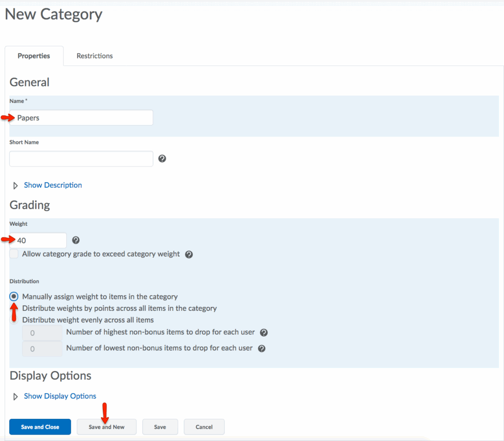504x441 pixels.
Task: Switch to the Restrictions tab
Action: 94,56
